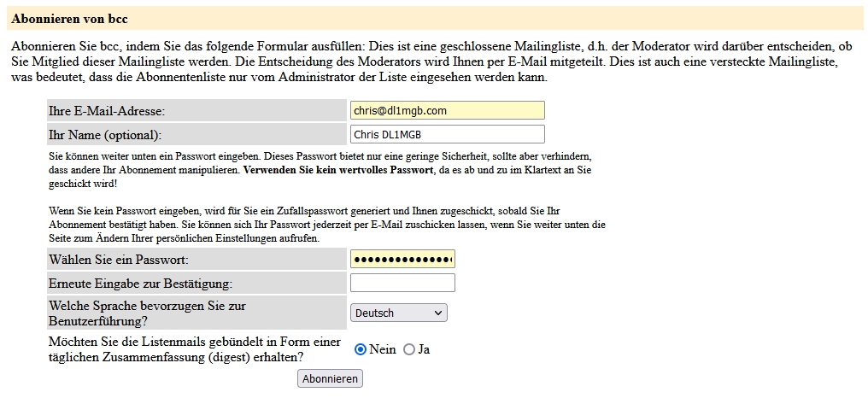Open the "Deutsch" language dropdown
Viewport: 868px width, 398px height.
[x=398, y=313]
